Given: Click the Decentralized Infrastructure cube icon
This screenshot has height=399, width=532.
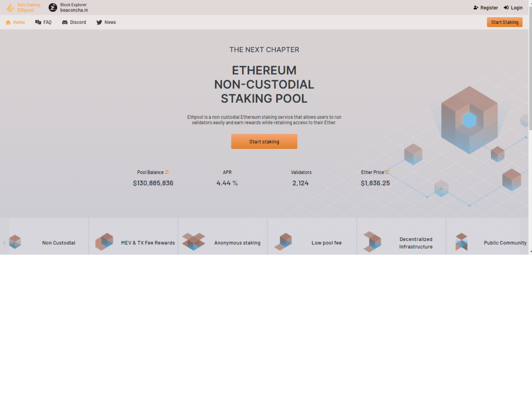Looking at the screenshot, I should pos(372,242).
